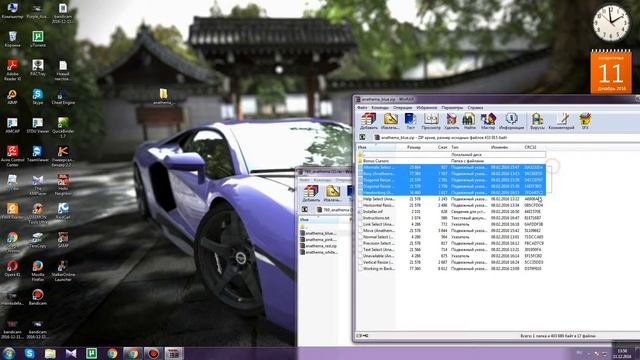Click the Skype desktop shortcut icon
This screenshot has width=640, height=360.
click(38, 97)
